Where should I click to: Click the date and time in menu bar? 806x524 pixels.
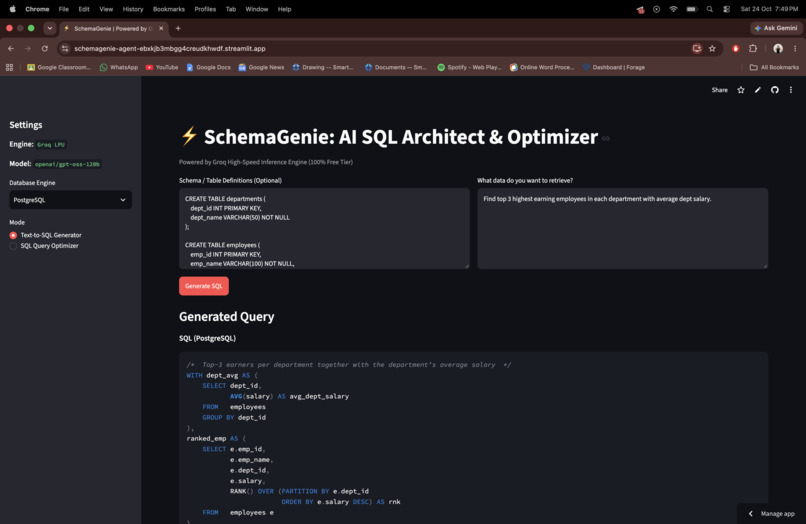click(x=769, y=9)
